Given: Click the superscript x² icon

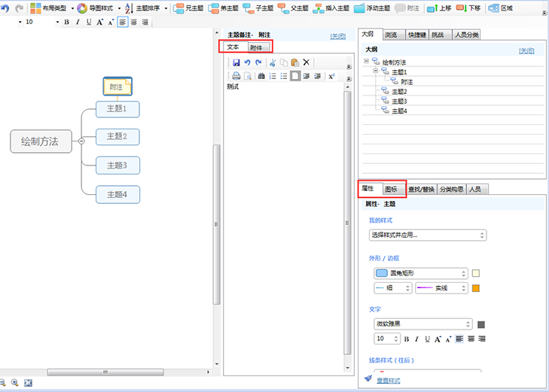Looking at the screenshot, I should [x=331, y=76].
